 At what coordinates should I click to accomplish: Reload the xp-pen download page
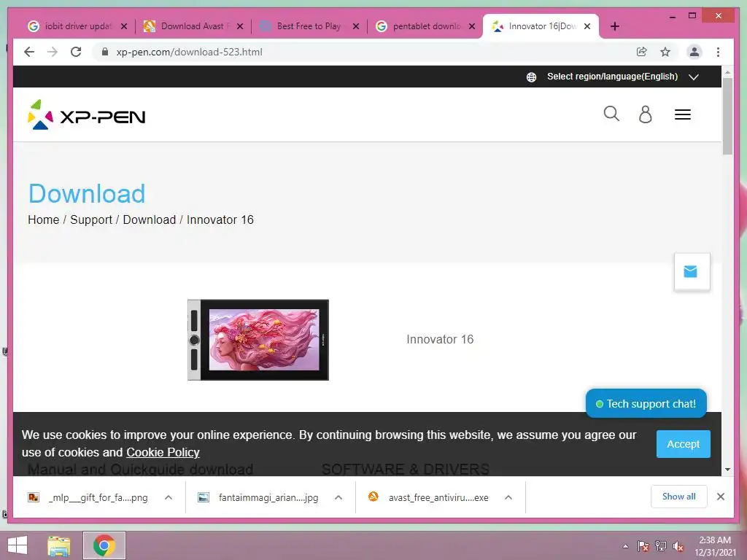click(76, 52)
